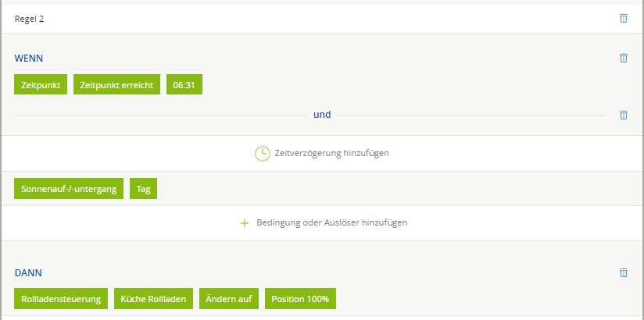Select the Zeitpunkt tag
The image size is (644, 320).
point(41,84)
